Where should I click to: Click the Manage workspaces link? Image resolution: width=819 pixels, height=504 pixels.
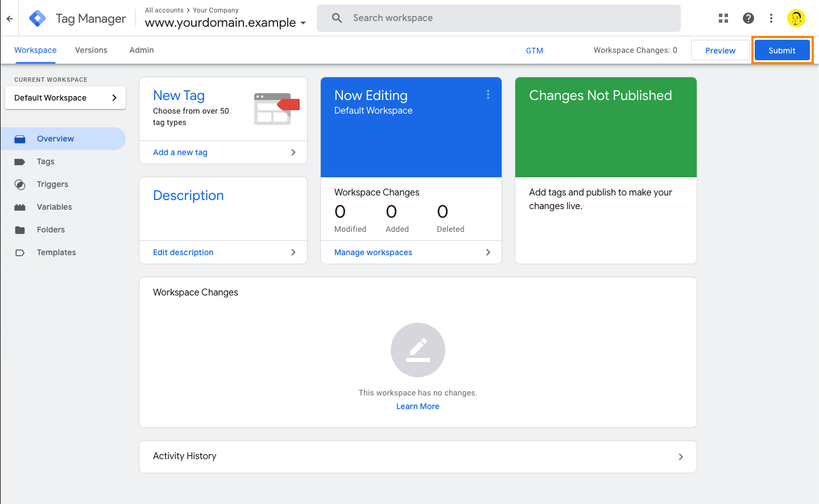pos(373,252)
